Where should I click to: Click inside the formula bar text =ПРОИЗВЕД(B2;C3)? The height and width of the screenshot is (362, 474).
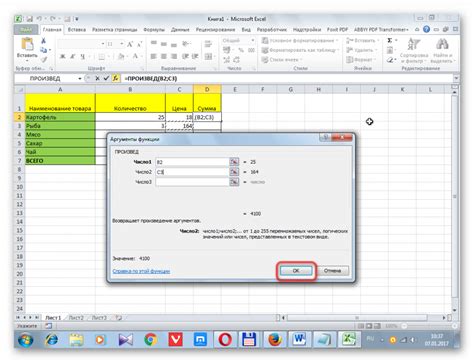pyautogui.click(x=151, y=79)
